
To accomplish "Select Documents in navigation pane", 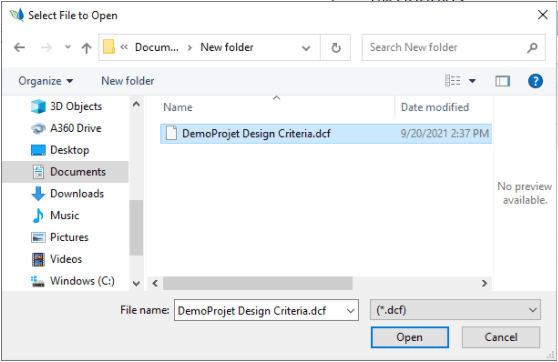I will [65, 172].
